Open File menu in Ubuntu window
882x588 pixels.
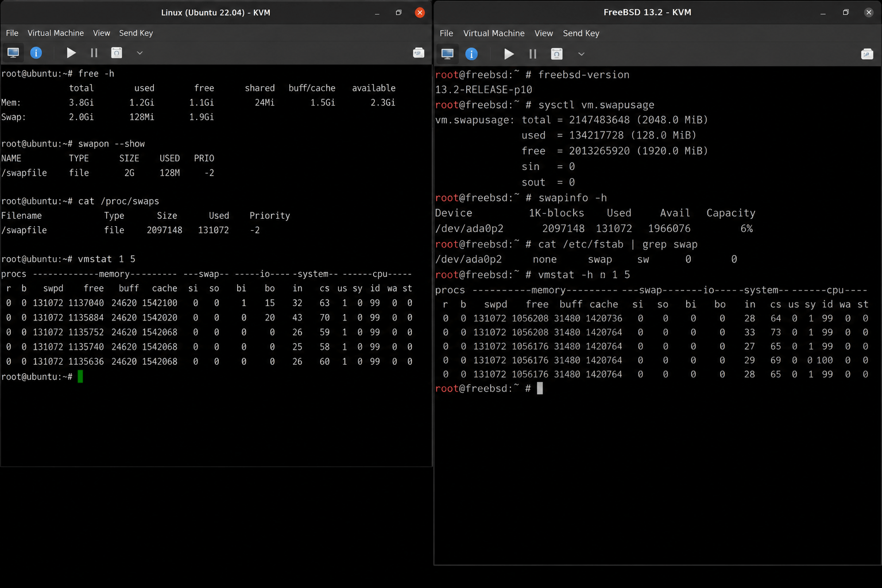[12, 33]
